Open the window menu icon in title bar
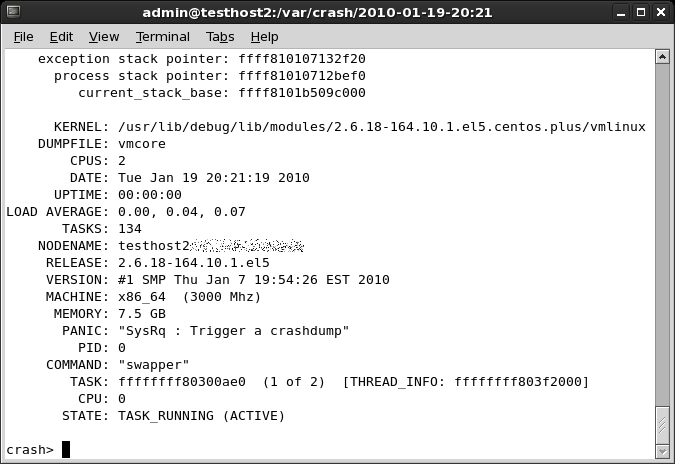Viewport: 675px width, 464px height. click(x=12, y=11)
